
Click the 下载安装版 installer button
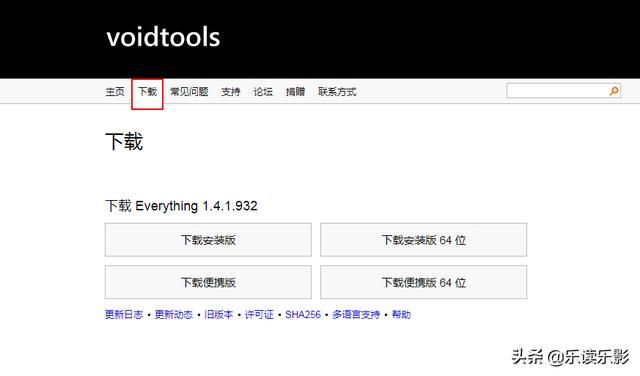[208, 240]
